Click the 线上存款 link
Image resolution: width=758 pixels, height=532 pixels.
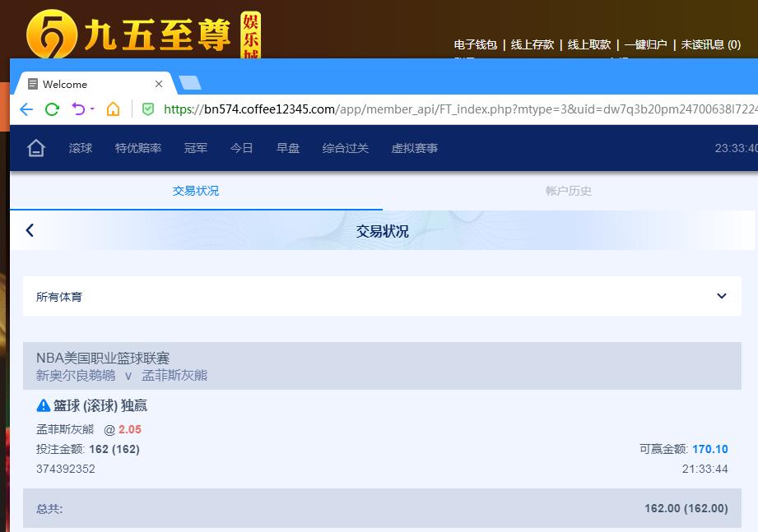pos(532,44)
